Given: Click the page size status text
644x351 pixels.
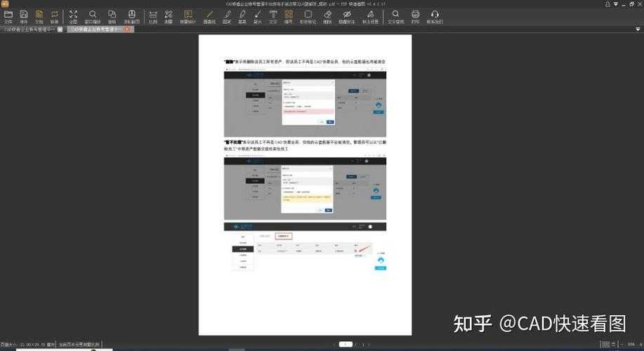Looking at the screenshot, I should click(28, 345).
